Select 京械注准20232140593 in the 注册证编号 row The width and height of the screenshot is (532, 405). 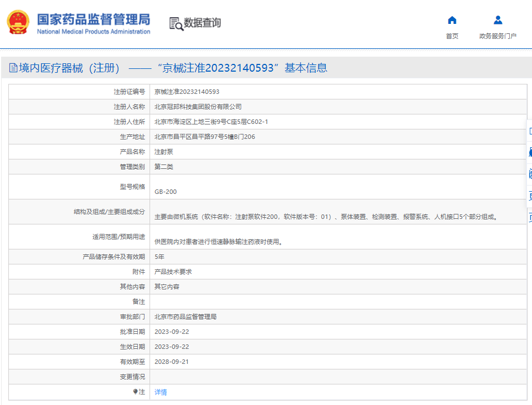click(x=187, y=92)
